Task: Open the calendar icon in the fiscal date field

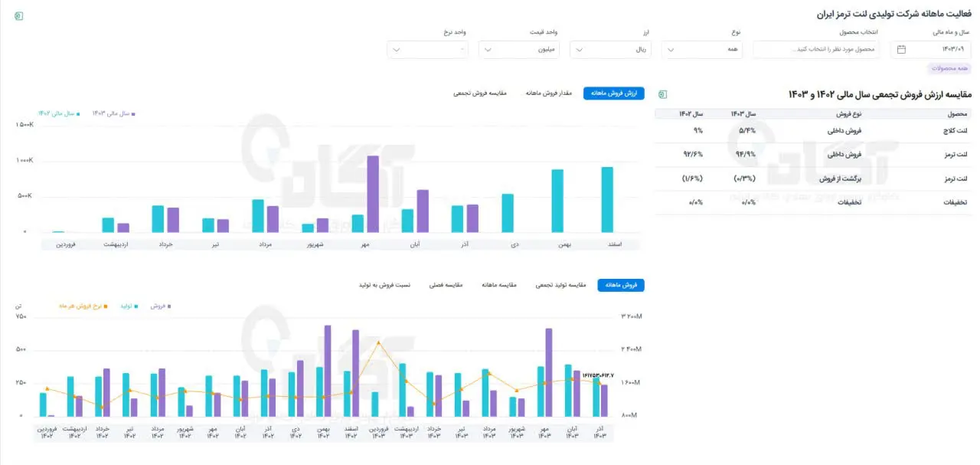Action: coord(901,50)
